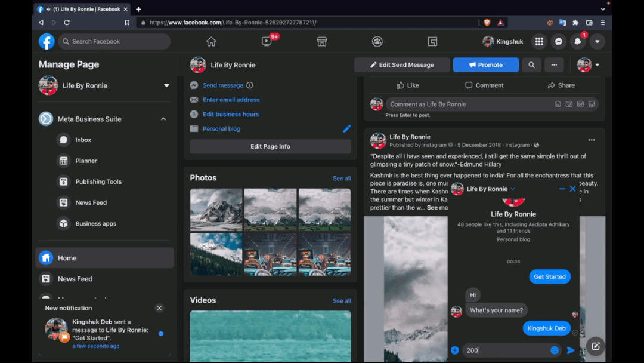Screen dimensions: 644x363
Task: Open the Pages feed icon in top nav
Action: click(x=432, y=42)
